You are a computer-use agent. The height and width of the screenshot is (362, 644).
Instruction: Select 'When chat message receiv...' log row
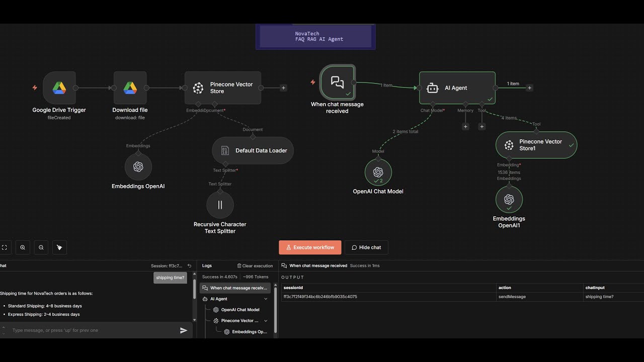(235, 288)
